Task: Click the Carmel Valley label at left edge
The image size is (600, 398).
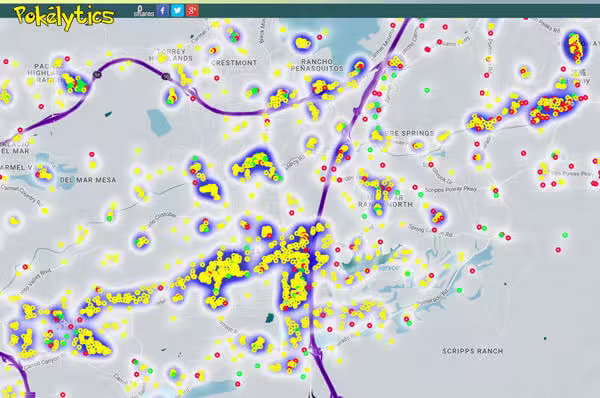Action: [16, 167]
